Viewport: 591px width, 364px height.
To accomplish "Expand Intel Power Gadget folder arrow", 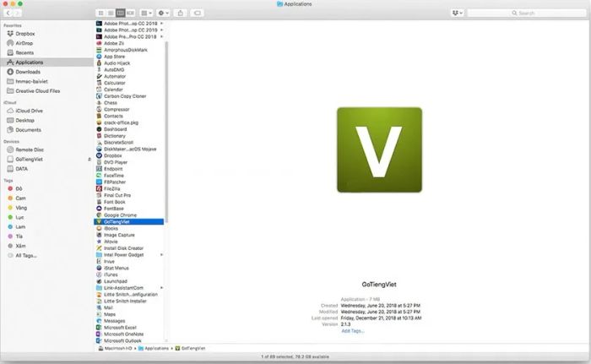I will 162,254.
